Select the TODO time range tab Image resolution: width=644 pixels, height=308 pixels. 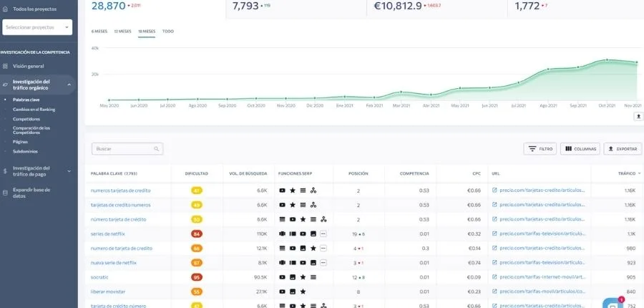168,32
